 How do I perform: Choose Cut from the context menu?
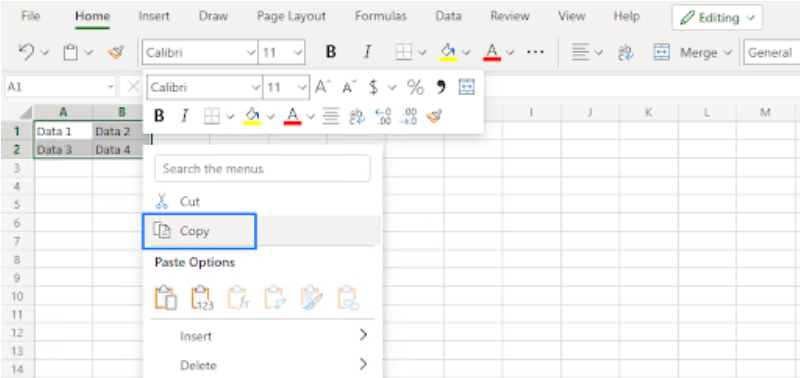(262, 201)
